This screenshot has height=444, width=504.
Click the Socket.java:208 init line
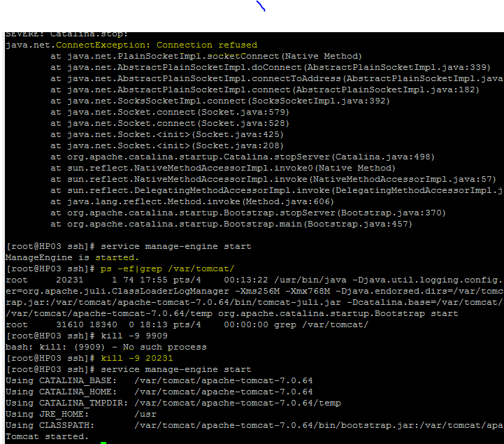click(167, 145)
